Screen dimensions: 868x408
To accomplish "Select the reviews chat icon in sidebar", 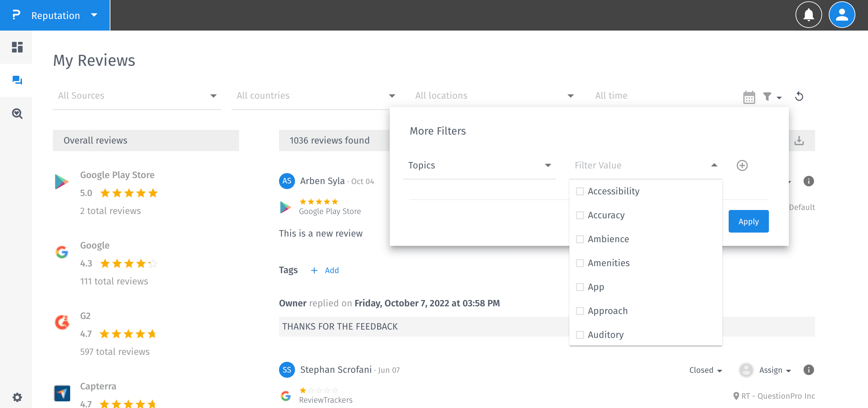I will pos(17,80).
